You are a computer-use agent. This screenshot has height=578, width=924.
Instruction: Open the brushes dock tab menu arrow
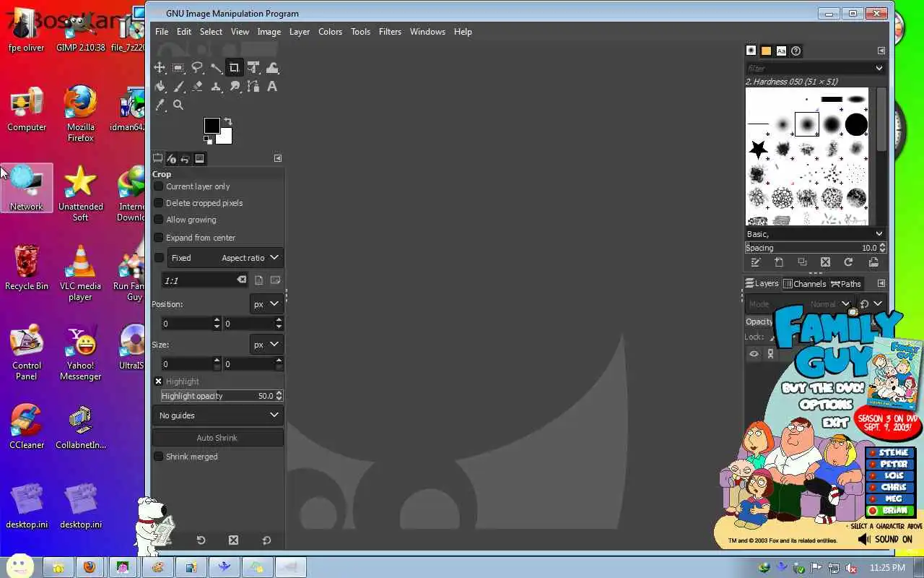click(x=881, y=51)
